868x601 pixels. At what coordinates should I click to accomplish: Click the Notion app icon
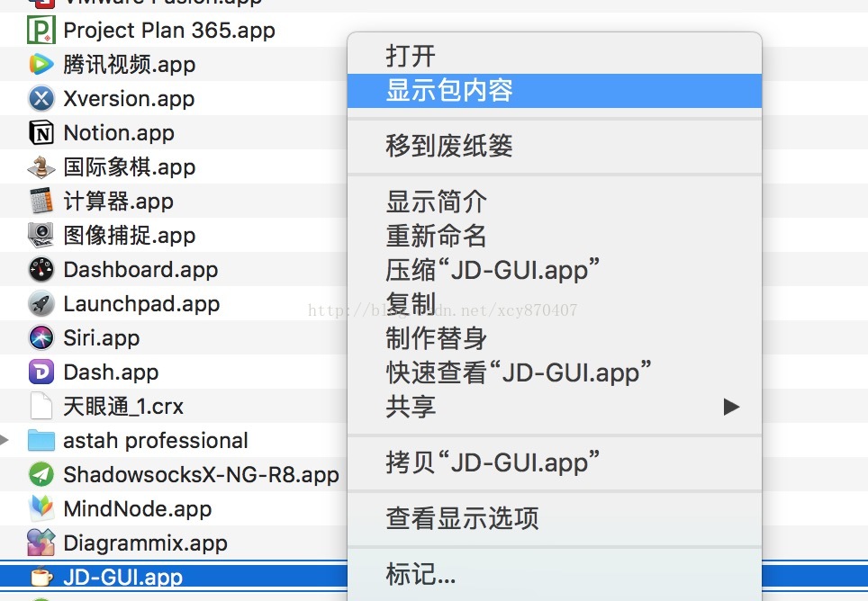tap(41, 132)
